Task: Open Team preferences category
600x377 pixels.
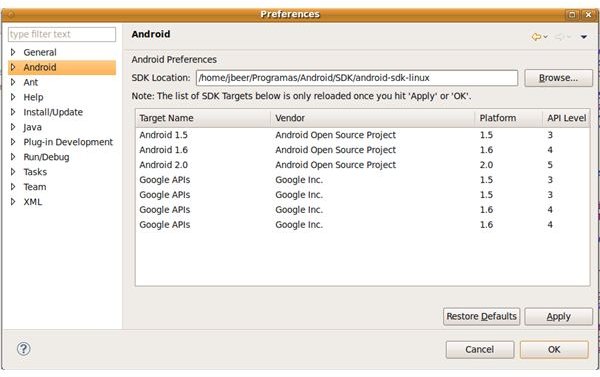Action: (35, 187)
